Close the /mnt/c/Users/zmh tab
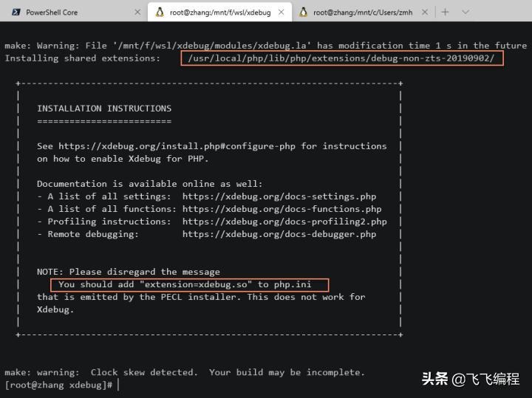Image resolution: width=532 pixels, height=398 pixels. pyautogui.click(x=425, y=13)
